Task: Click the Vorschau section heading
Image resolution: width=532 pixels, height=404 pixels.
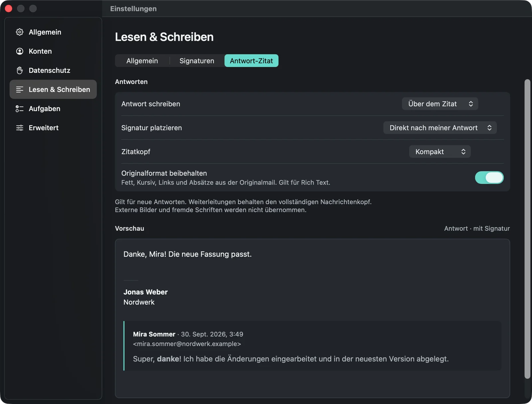Action: click(x=129, y=229)
